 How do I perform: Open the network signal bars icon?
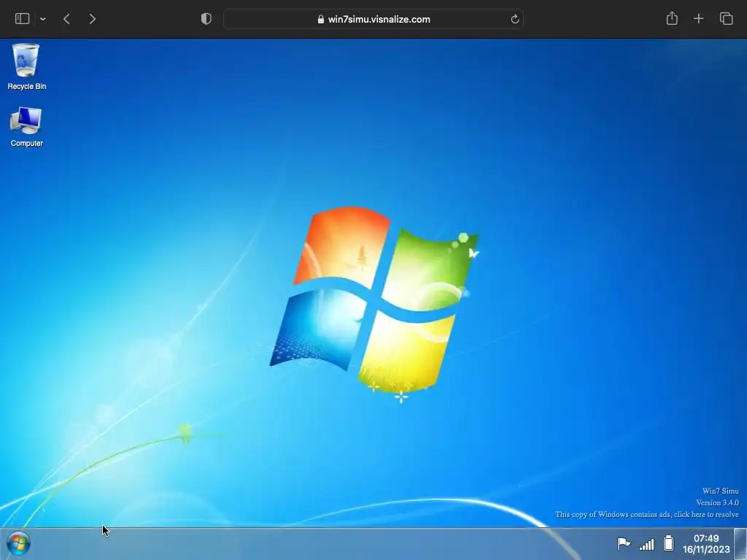click(x=646, y=544)
